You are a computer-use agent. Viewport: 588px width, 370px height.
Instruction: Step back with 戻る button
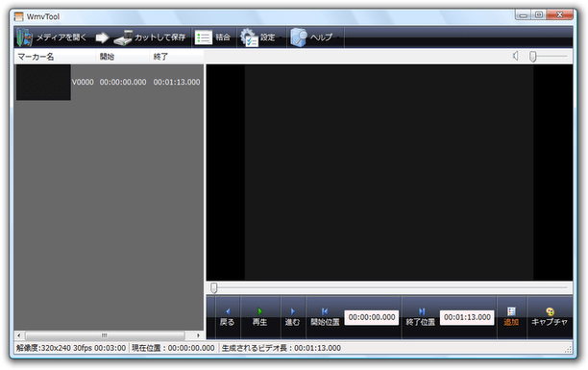228,317
